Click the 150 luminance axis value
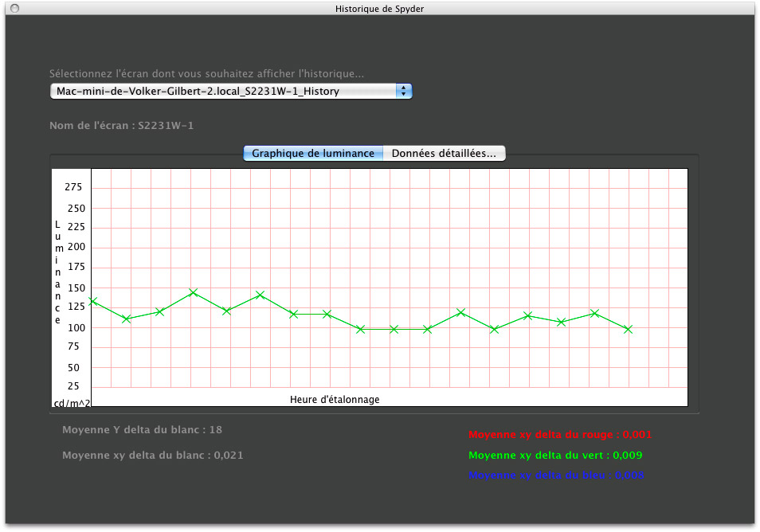 click(x=76, y=288)
